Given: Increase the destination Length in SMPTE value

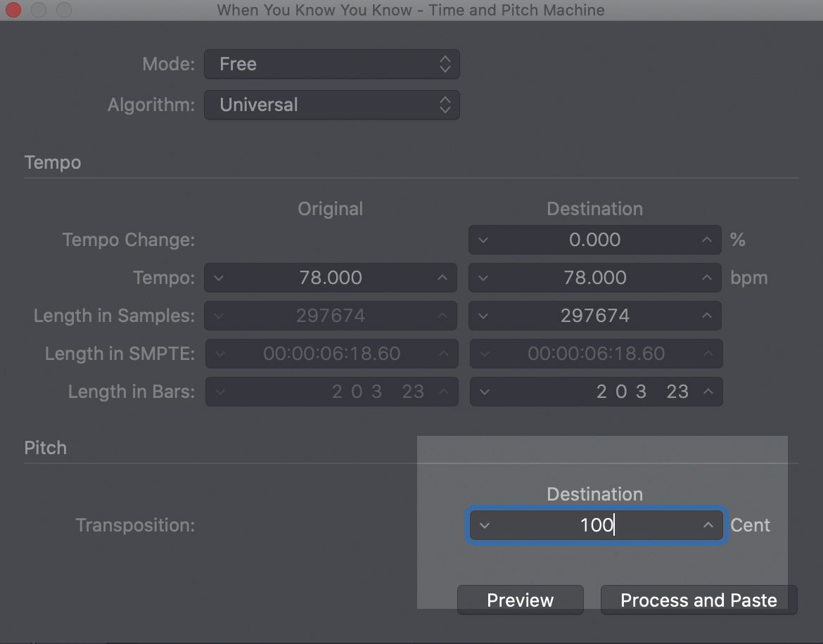Looking at the screenshot, I should tap(708, 354).
